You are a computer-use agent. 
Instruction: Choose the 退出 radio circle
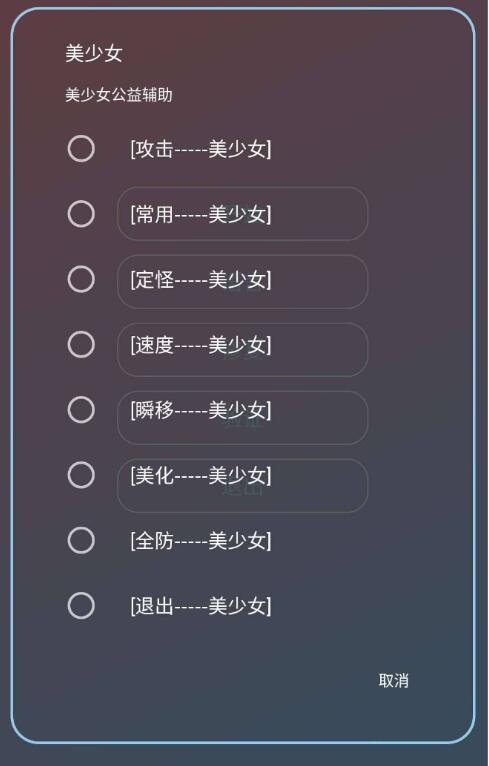[x=81, y=606]
